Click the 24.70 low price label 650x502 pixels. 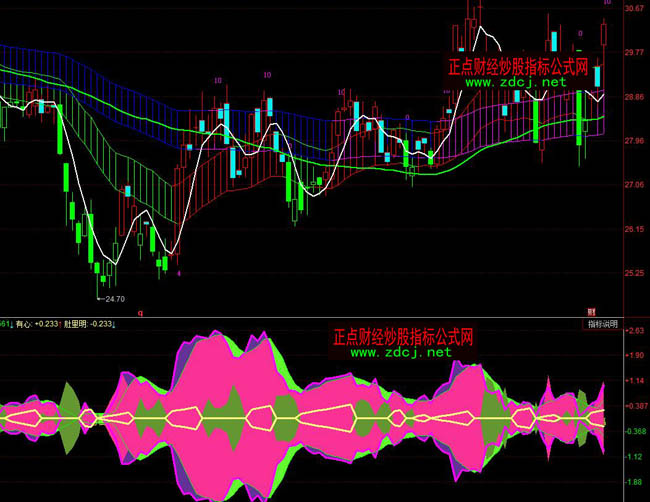point(111,298)
